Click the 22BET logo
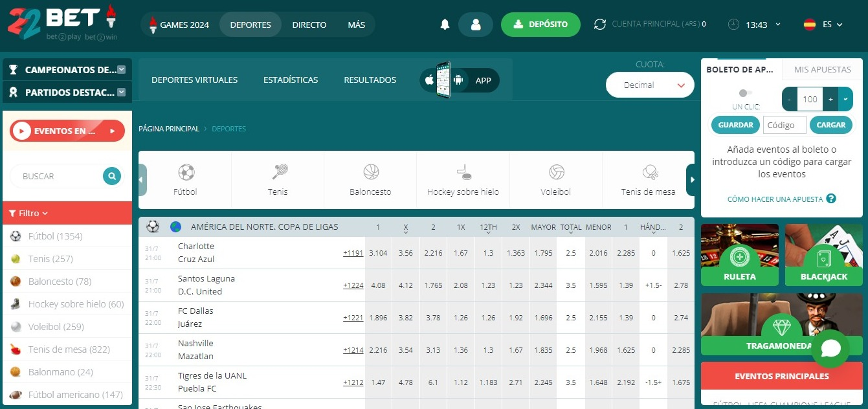 coord(62,23)
